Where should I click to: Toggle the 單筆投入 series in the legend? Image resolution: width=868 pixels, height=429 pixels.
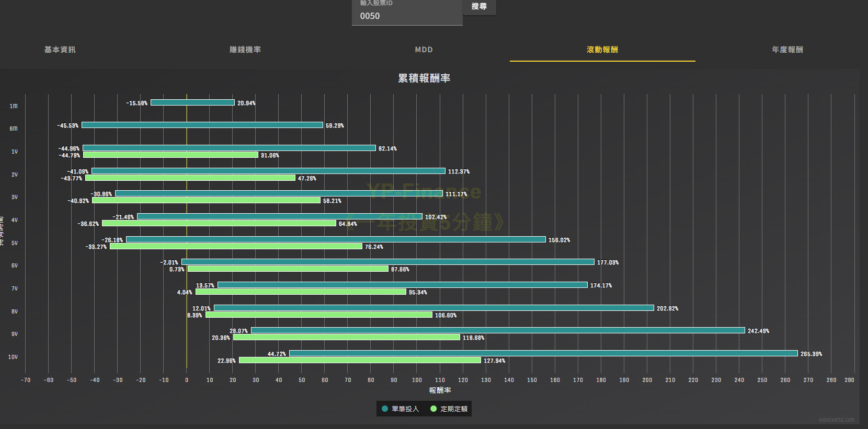[401, 409]
